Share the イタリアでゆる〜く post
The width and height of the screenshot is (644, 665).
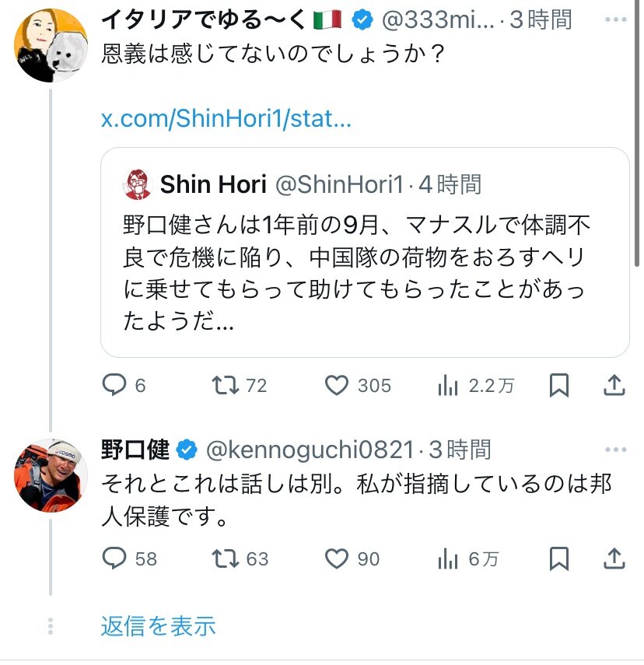point(614,386)
